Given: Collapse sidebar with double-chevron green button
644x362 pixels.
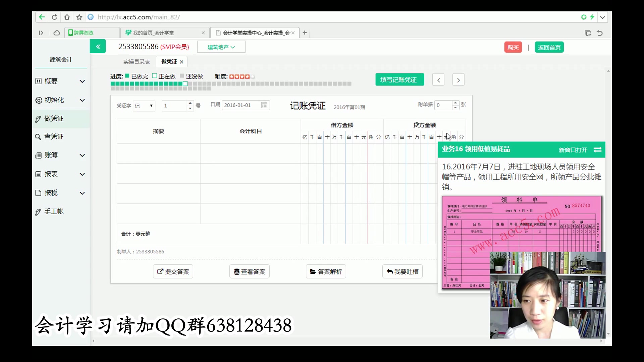Looking at the screenshot, I should click(x=98, y=47).
